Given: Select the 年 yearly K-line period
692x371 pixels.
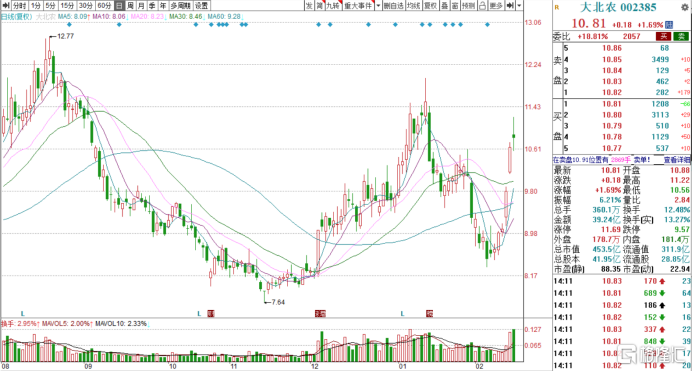Looking at the screenshot, I should click(x=163, y=5).
